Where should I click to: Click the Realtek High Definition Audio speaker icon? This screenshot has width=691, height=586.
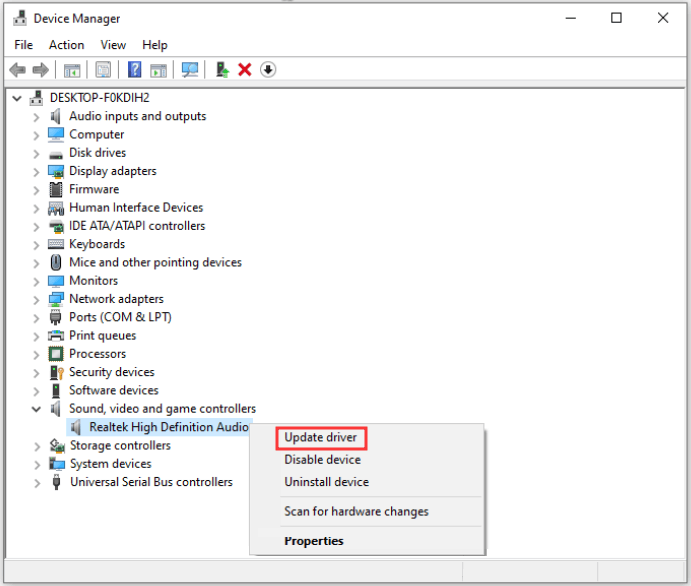click(76, 427)
